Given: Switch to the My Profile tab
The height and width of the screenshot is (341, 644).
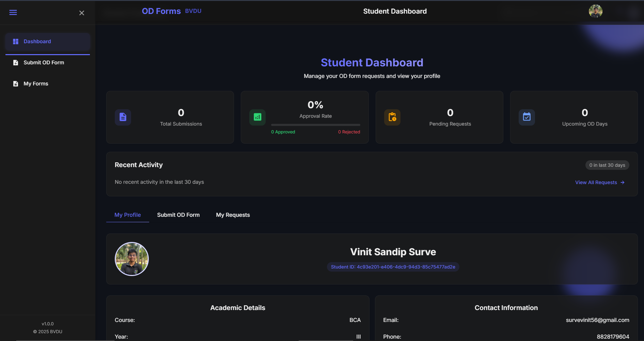Looking at the screenshot, I should click(x=128, y=215).
